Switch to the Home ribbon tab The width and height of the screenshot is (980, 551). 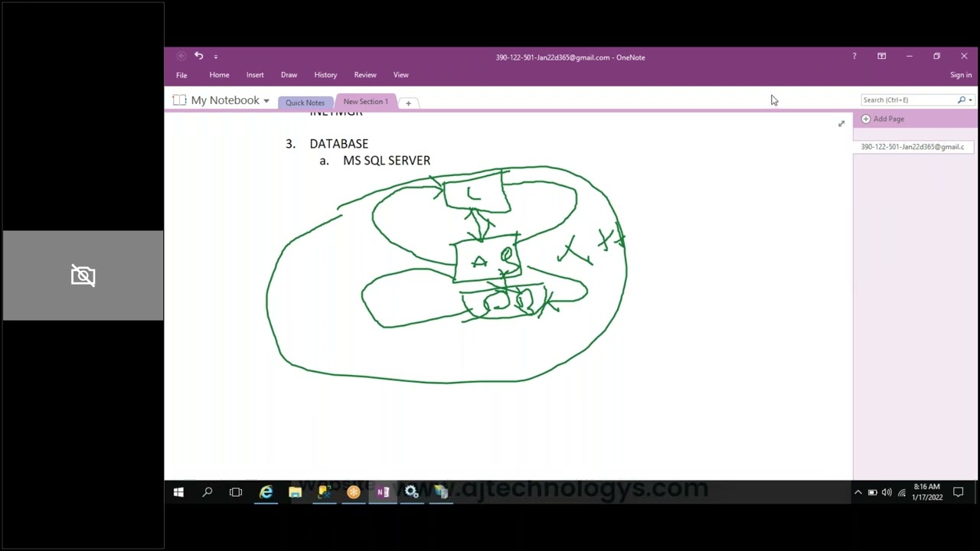219,75
